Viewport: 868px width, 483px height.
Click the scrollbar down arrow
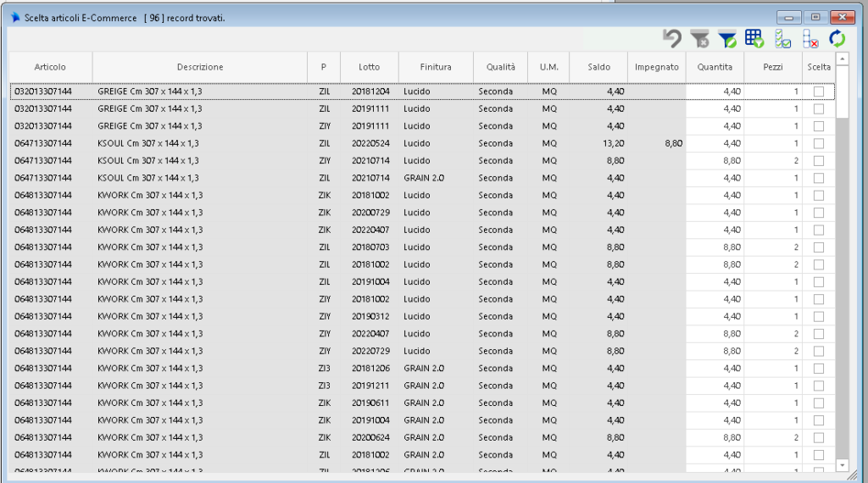click(842, 465)
